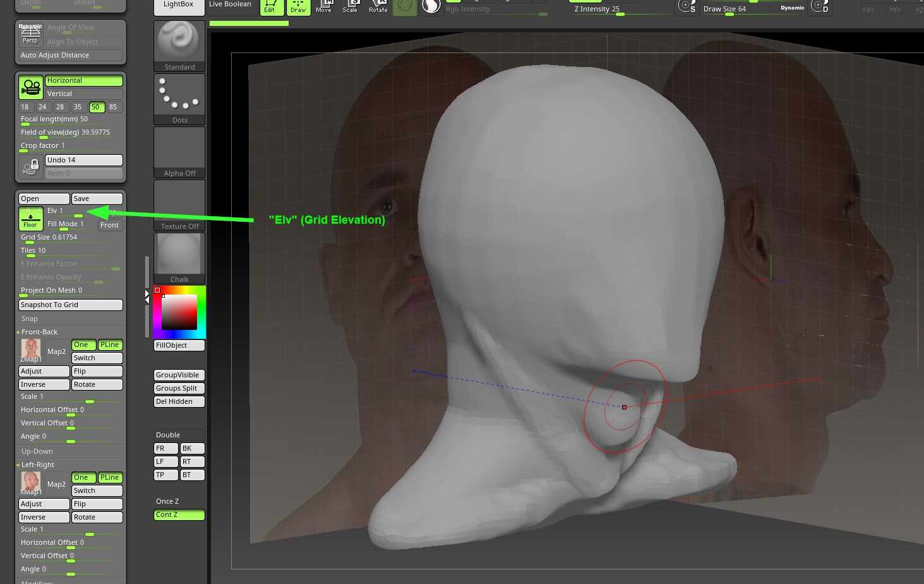Toggle One in the Left-Right section
The height and width of the screenshot is (584, 924).
pos(83,477)
